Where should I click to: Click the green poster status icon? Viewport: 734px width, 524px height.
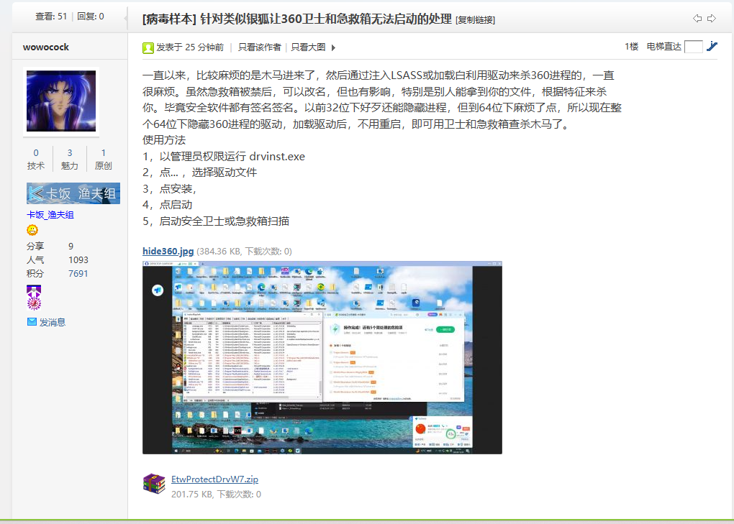(x=148, y=47)
